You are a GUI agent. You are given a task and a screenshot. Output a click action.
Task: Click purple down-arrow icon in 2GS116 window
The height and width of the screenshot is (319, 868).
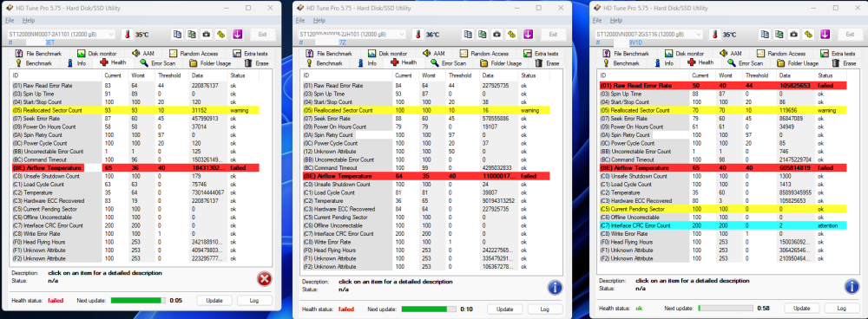(825, 35)
